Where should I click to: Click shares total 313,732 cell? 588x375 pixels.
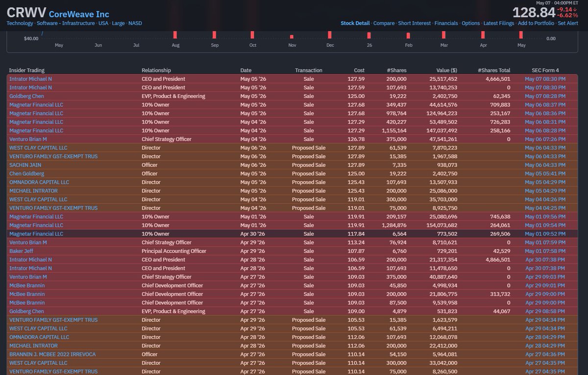499,294
